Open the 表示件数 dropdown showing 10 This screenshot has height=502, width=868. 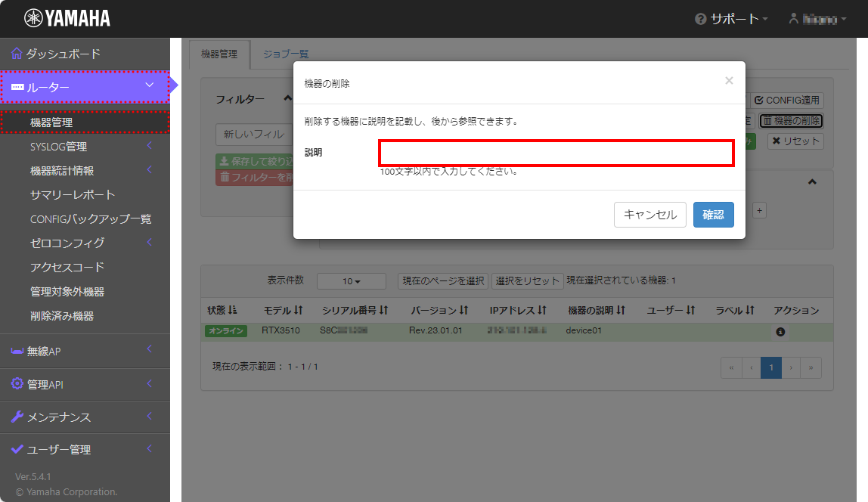coord(351,280)
